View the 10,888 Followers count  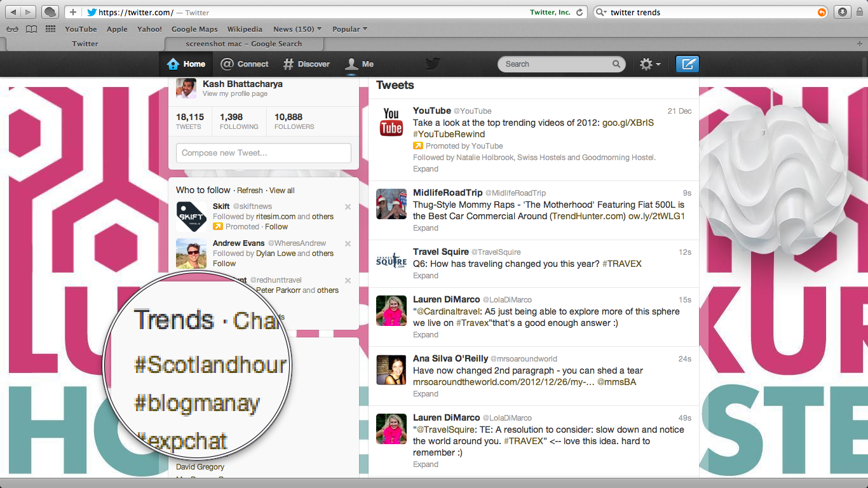pos(294,121)
